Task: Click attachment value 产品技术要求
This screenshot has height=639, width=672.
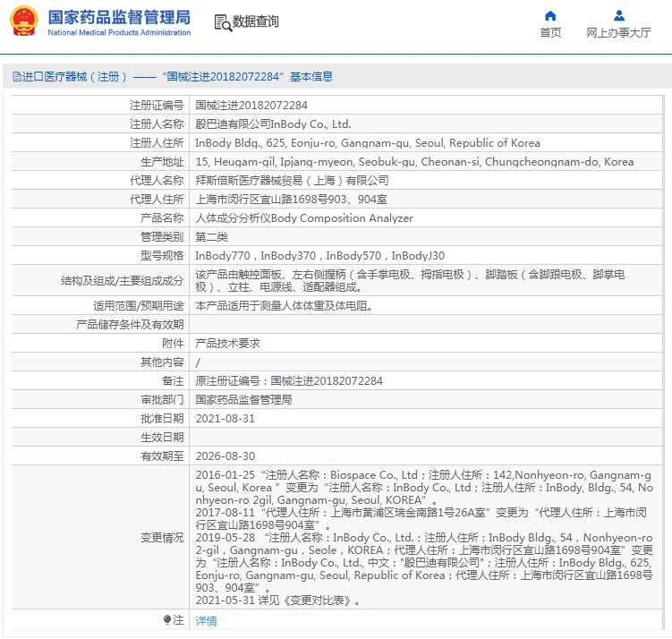Action: point(227,344)
